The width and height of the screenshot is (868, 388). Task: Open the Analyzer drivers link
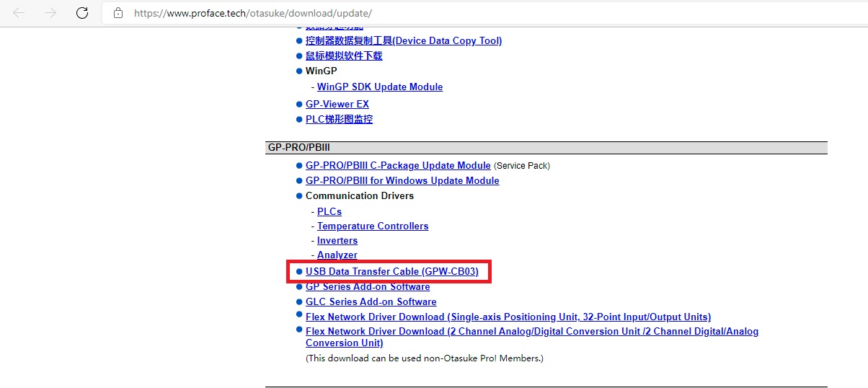pos(337,255)
